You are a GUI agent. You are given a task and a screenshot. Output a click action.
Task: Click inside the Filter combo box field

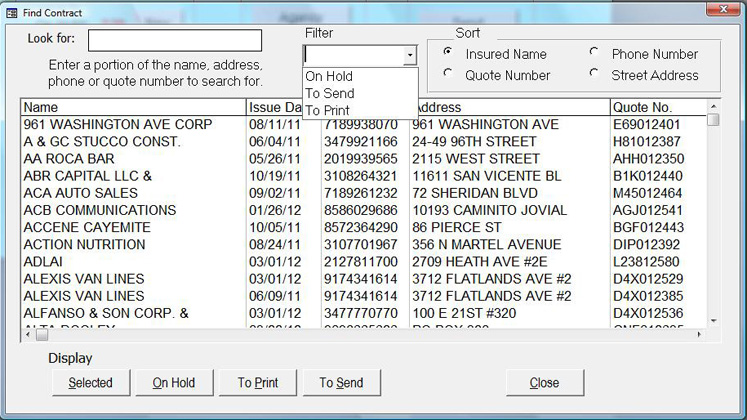point(353,56)
